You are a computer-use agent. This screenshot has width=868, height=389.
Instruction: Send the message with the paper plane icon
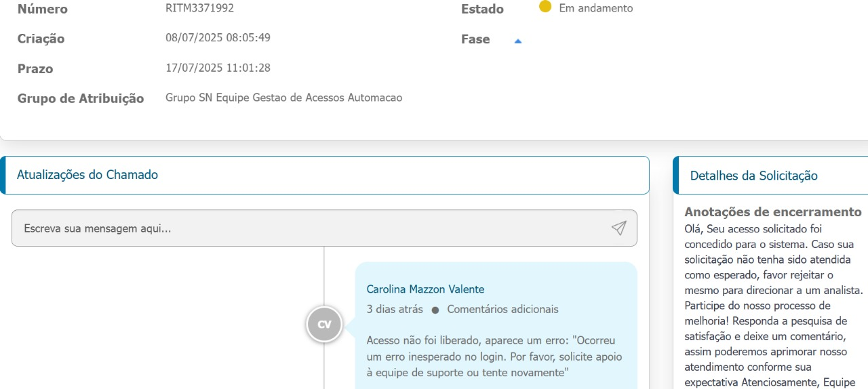pos(618,228)
